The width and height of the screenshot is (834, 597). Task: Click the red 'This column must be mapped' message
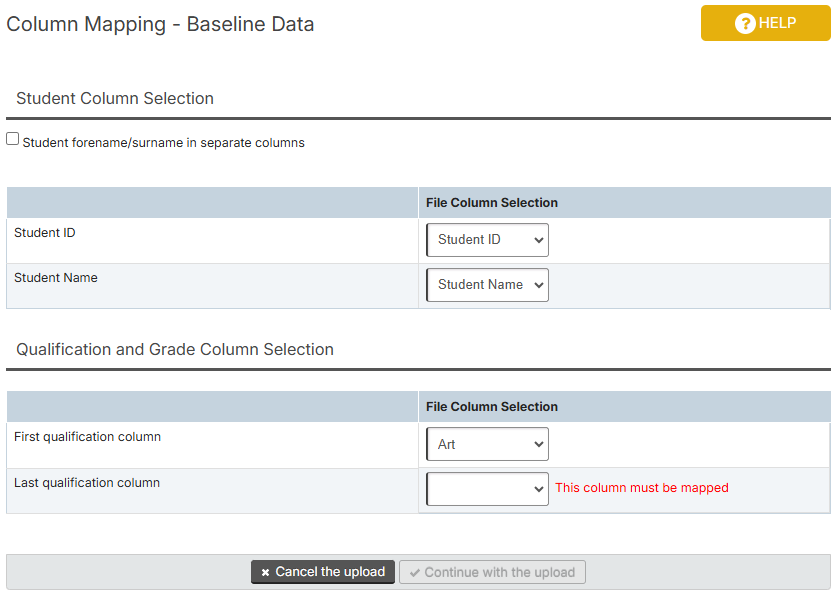642,488
